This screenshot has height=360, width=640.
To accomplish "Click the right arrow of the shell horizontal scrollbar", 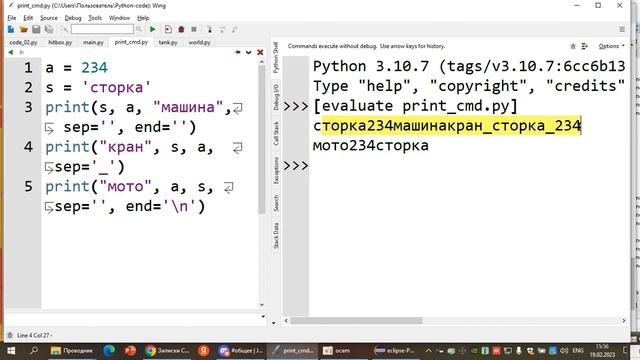I will pyautogui.click(x=624, y=321).
